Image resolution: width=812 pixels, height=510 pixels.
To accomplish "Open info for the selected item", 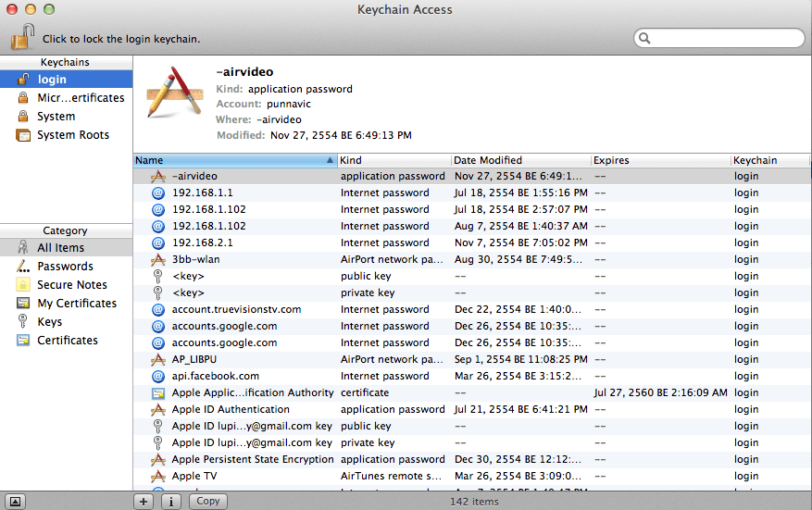I will [171, 501].
